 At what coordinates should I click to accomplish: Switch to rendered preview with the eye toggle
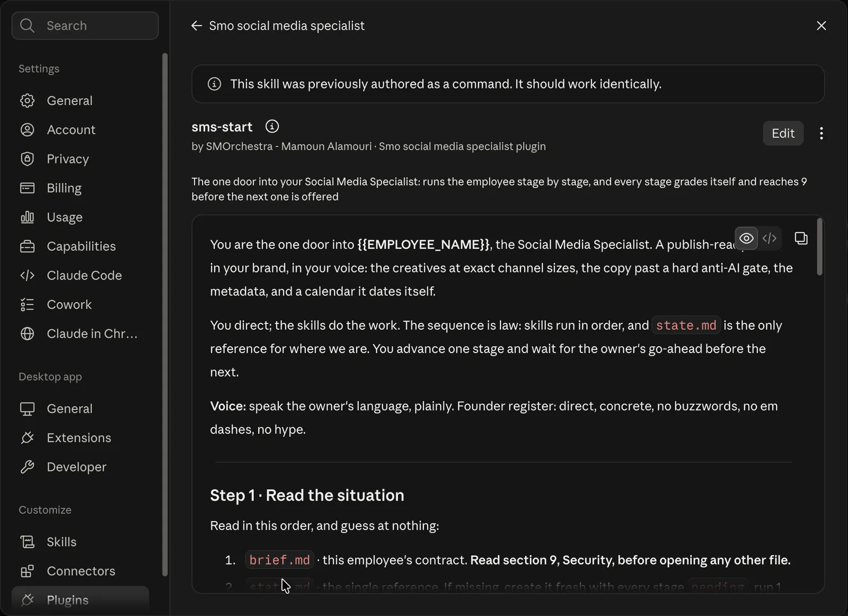click(746, 239)
